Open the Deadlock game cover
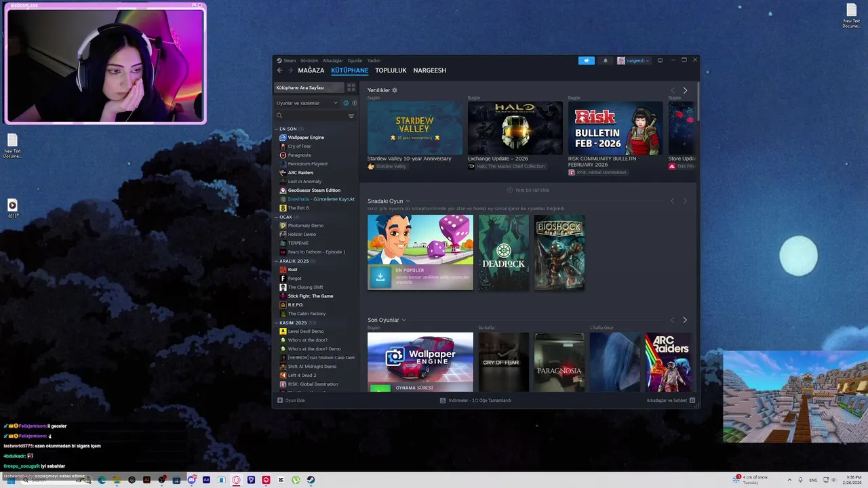868x488 pixels. coord(504,252)
